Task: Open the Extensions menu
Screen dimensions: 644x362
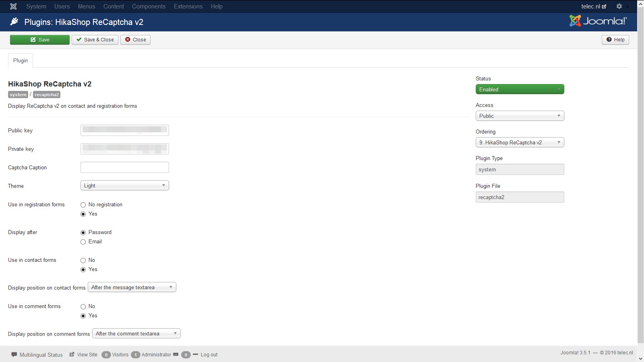Action: click(188, 6)
